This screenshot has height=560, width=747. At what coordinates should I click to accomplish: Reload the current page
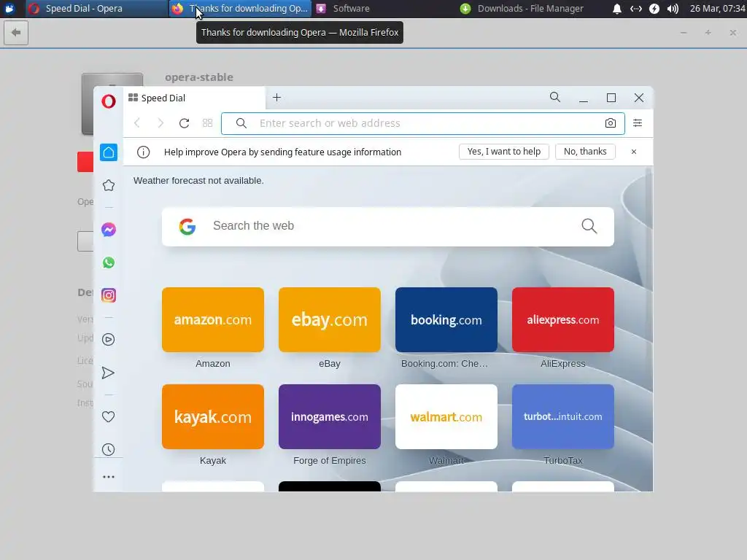tap(185, 123)
